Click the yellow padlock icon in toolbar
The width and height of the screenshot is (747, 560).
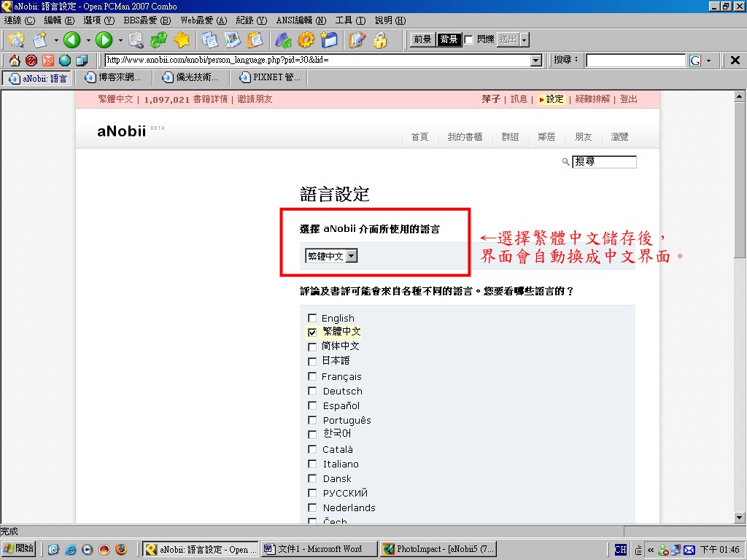(380, 40)
